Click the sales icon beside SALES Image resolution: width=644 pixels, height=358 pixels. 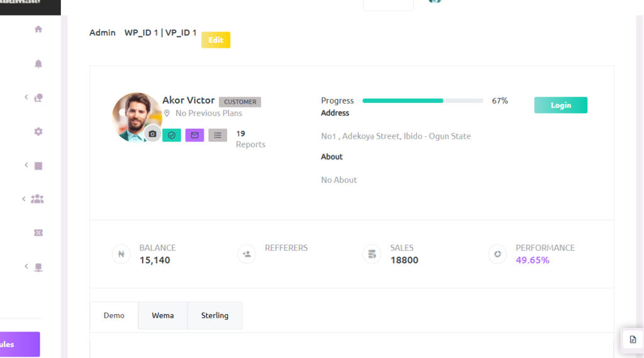point(372,254)
